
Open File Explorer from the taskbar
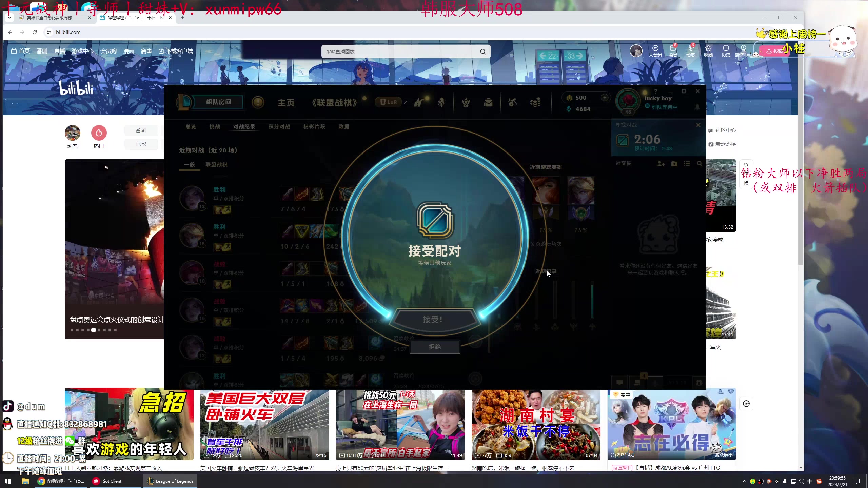click(25, 481)
